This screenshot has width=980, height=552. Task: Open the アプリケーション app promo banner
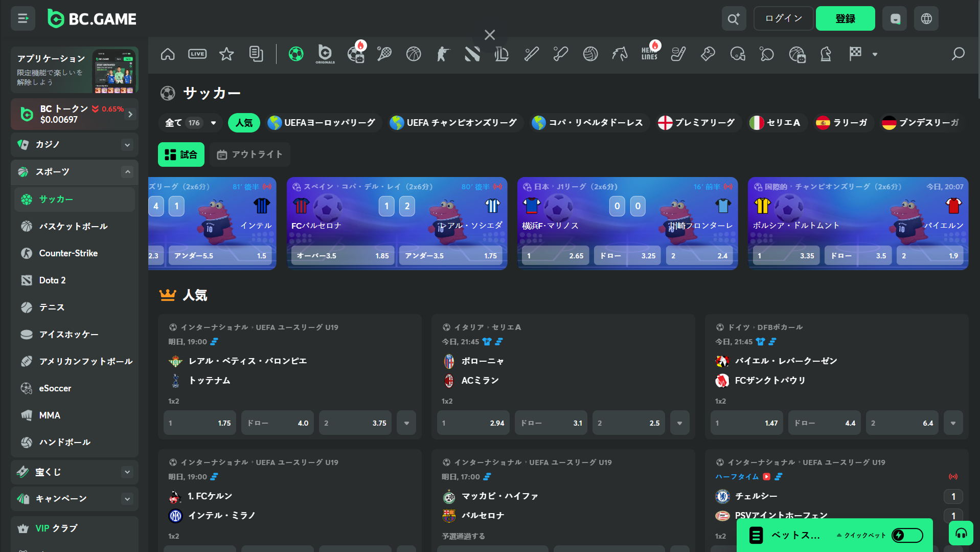[75, 70]
